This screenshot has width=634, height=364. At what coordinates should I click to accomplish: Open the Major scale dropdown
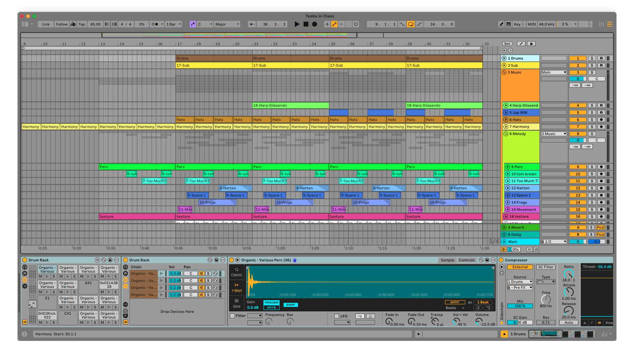click(227, 24)
